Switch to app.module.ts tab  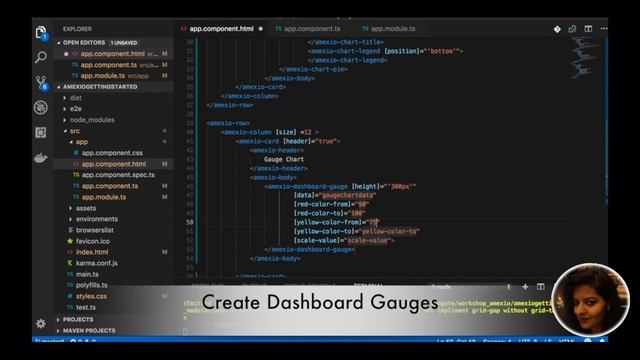pos(389,29)
